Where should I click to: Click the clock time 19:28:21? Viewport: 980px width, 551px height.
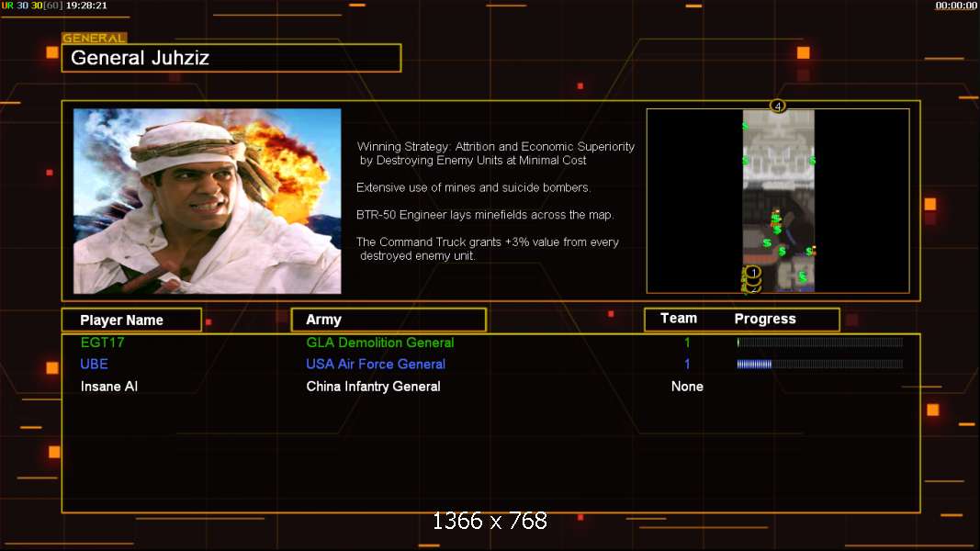coord(86,6)
